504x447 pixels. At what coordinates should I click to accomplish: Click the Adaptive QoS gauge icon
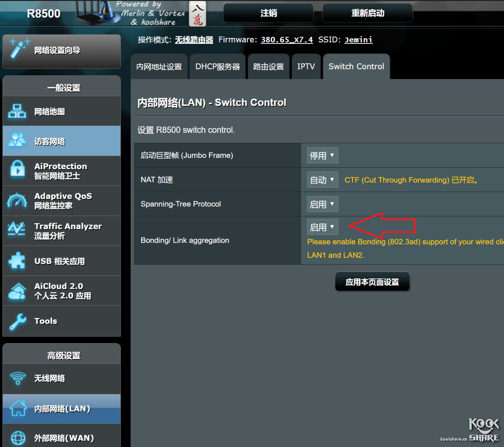tap(17, 200)
